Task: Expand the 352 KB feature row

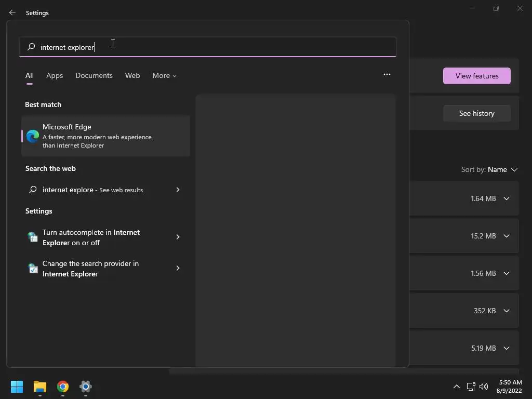Action: click(507, 311)
